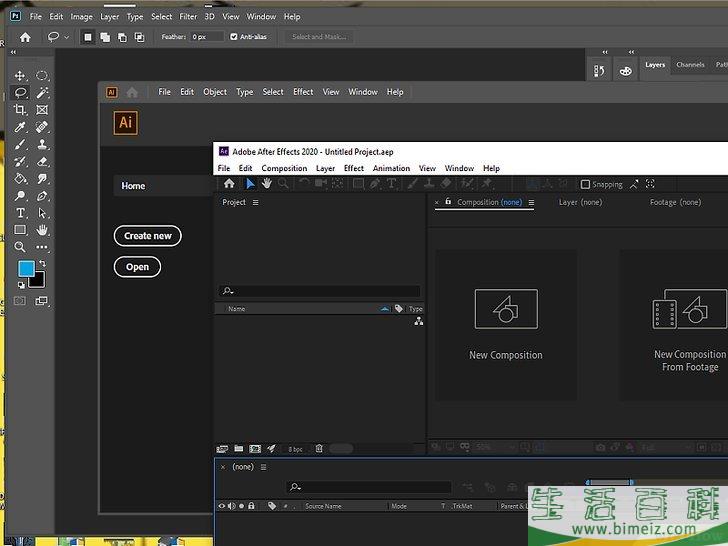728x546 pixels.
Task: Select the Dodge tool in Photoshop
Action: (20, 196)
